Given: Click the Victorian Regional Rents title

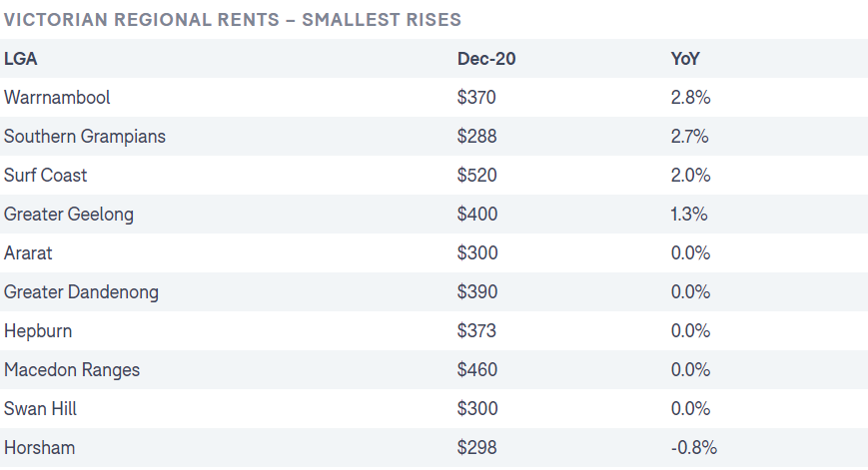Looking at the screenshot, I should click(233, 19).
